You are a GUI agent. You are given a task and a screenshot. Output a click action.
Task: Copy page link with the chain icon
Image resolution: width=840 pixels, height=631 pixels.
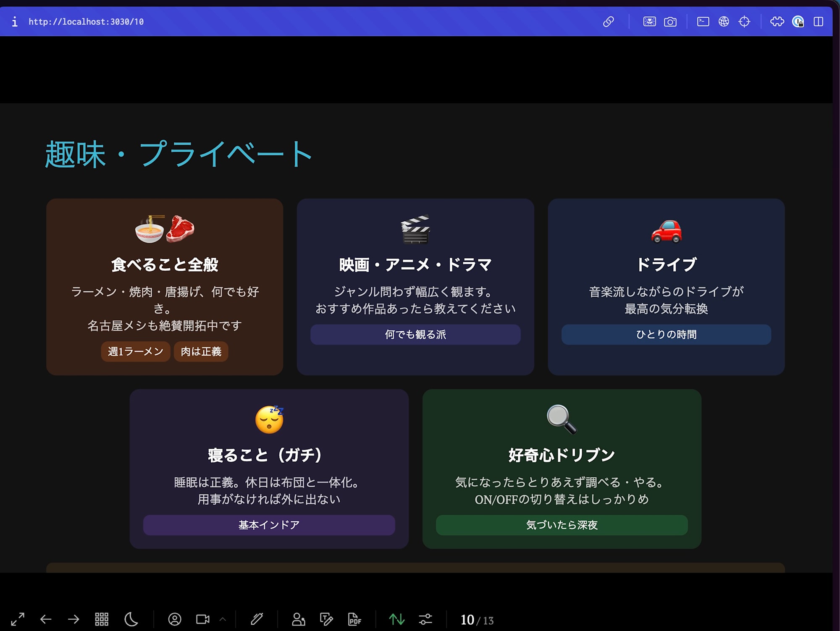[x=609, y=21]
